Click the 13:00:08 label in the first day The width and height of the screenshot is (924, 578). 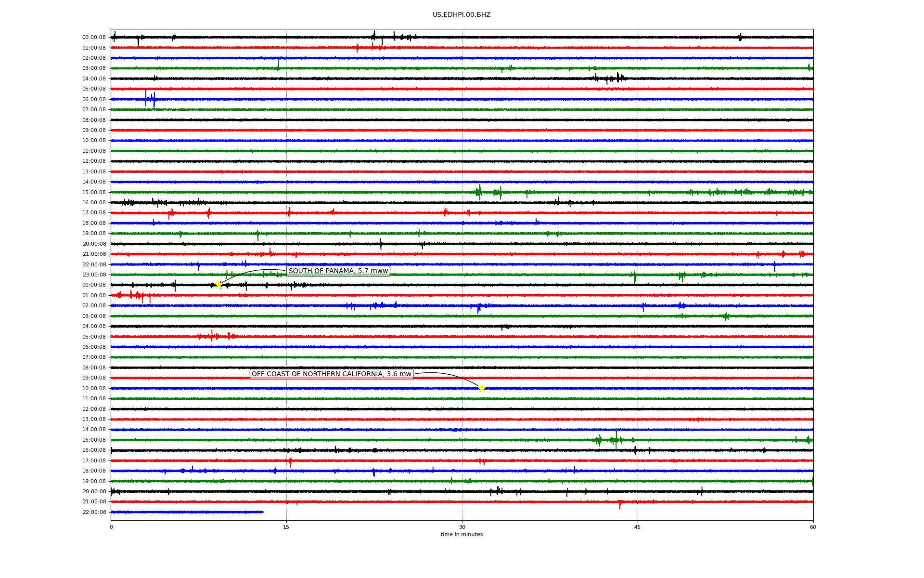click(x=94, y=171)
